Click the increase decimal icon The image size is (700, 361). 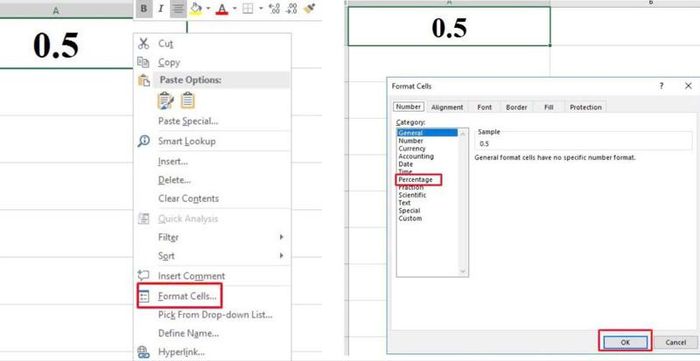[275, 8]
